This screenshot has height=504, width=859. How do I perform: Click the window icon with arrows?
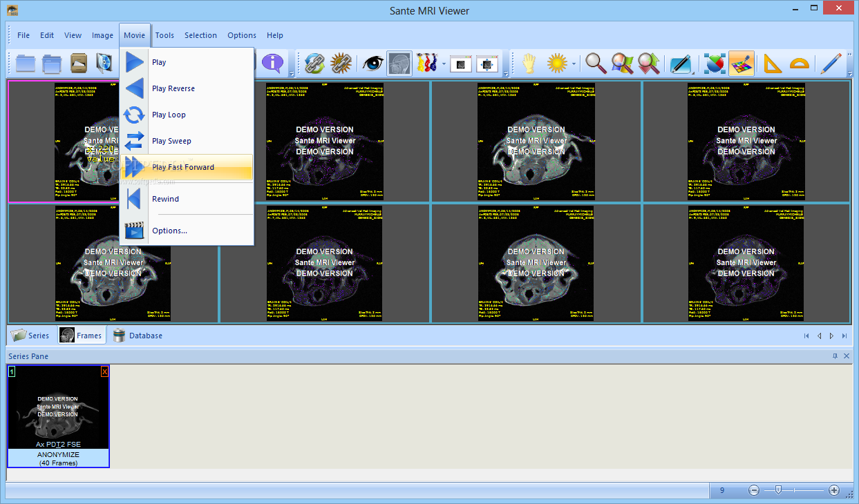click(x=487, y=64)
